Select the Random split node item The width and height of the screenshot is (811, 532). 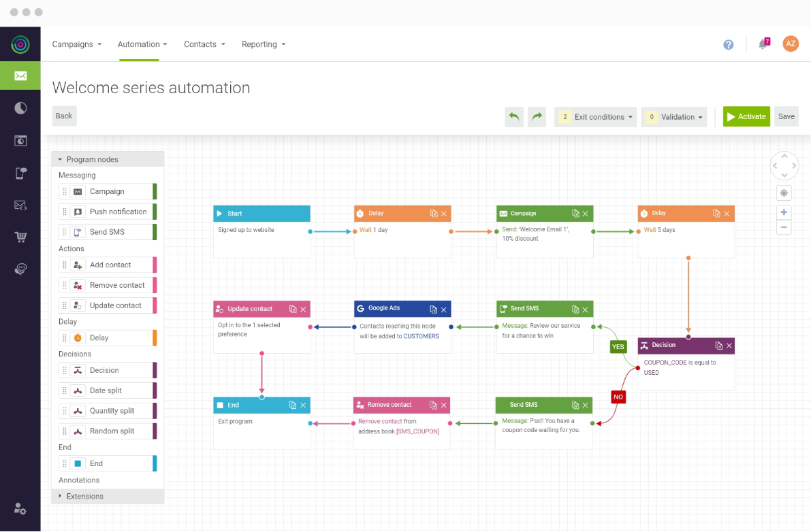click(x=112, y=431)
